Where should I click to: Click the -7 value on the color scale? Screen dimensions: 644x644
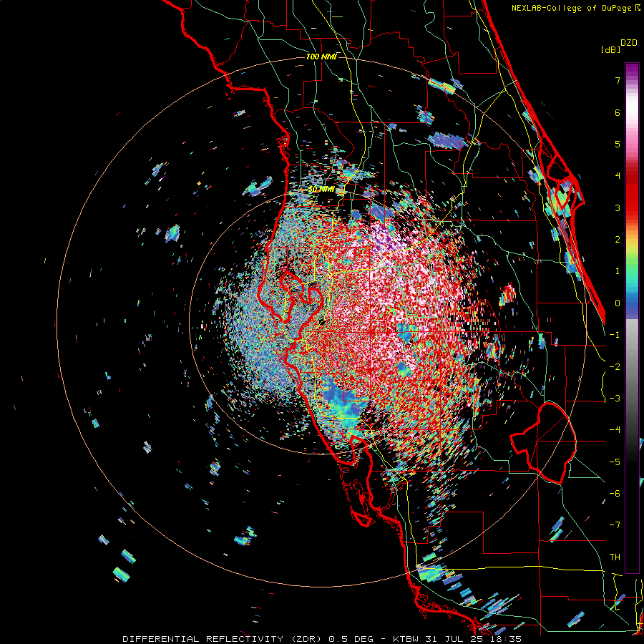click(615, 525)
